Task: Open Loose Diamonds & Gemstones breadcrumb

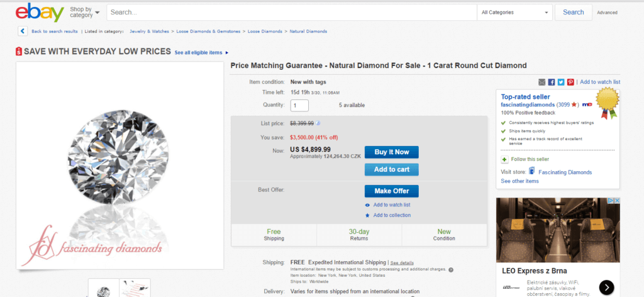Action: coord(208,31)
